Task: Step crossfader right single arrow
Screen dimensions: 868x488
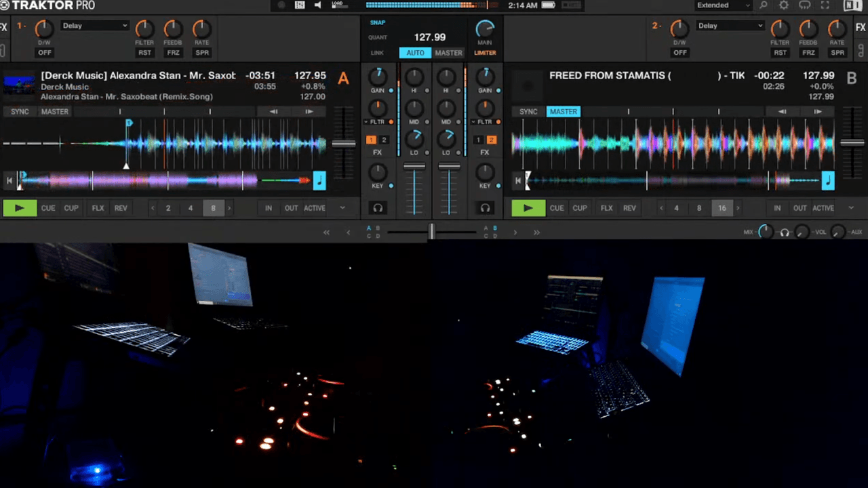Action: coord(515,232)
